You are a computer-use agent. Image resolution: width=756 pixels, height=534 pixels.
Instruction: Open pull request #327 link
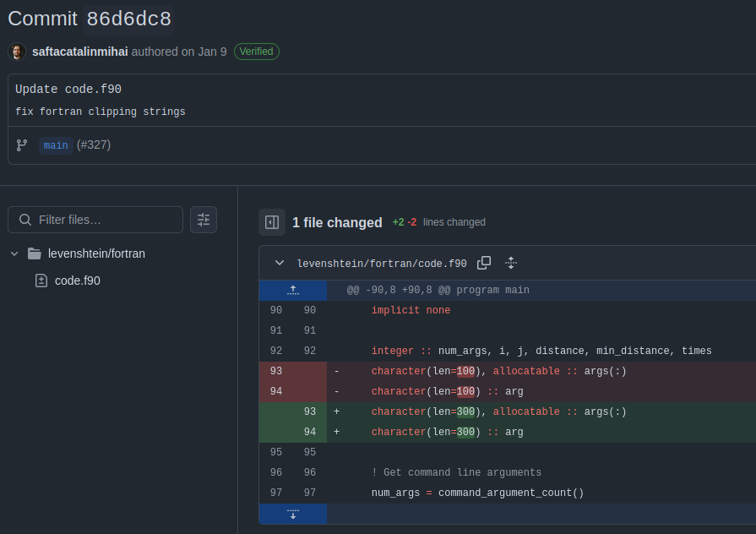(x=94, y=145)
